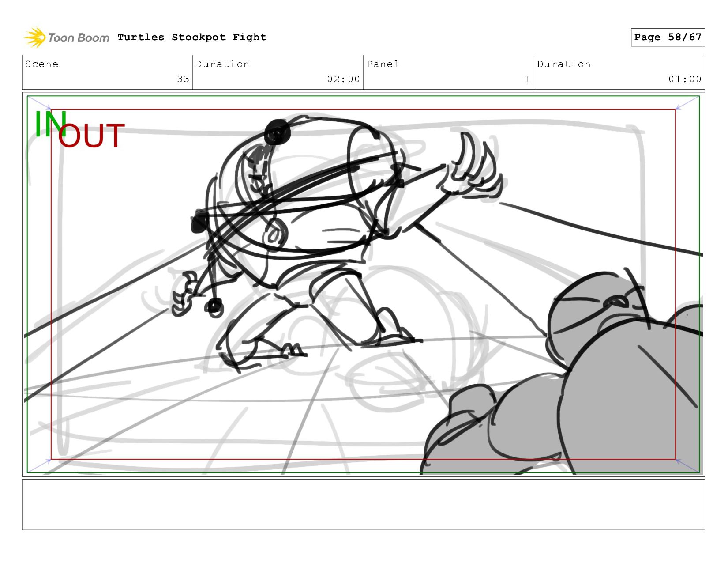Click the panel duration value 01:00

(685, 79)
